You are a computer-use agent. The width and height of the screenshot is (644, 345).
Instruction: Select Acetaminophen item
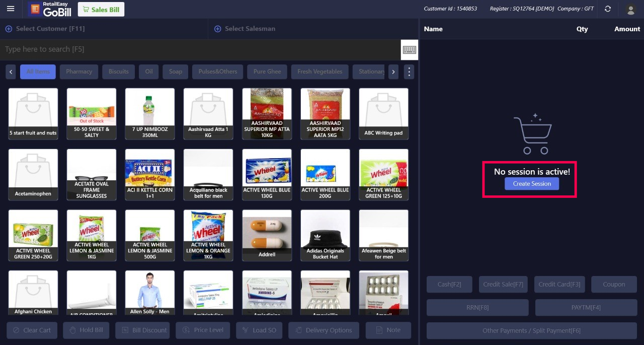click(33, 175)
